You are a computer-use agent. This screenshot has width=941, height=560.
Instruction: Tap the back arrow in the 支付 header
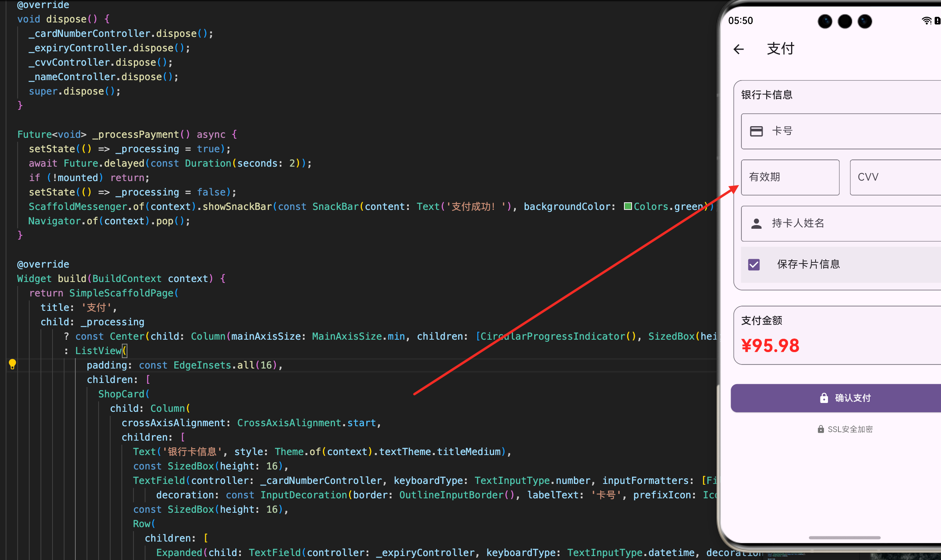point(739,49)
